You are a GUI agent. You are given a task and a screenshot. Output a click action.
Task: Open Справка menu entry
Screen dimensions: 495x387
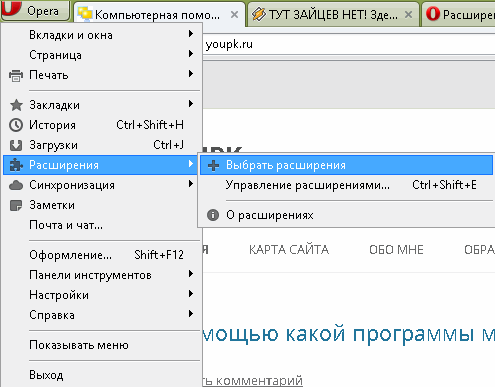(x=102, y=315)
